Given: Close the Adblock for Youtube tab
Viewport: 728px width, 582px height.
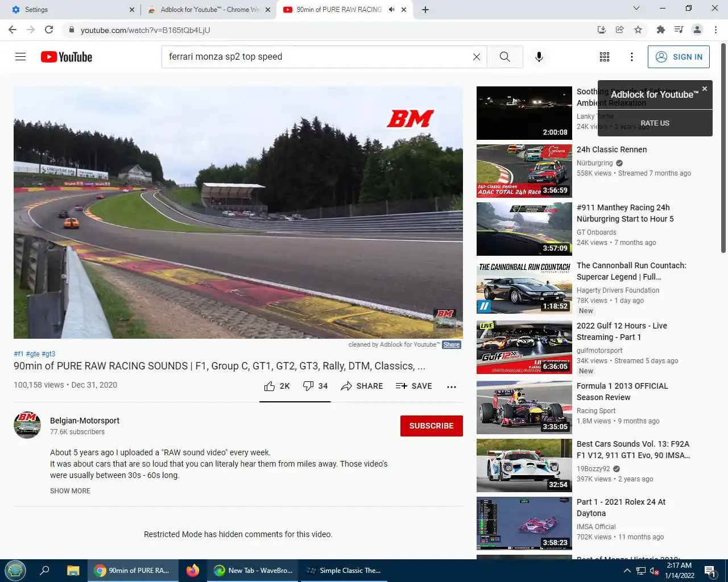Looking at the screenshot, I should (x=268, y=10).
